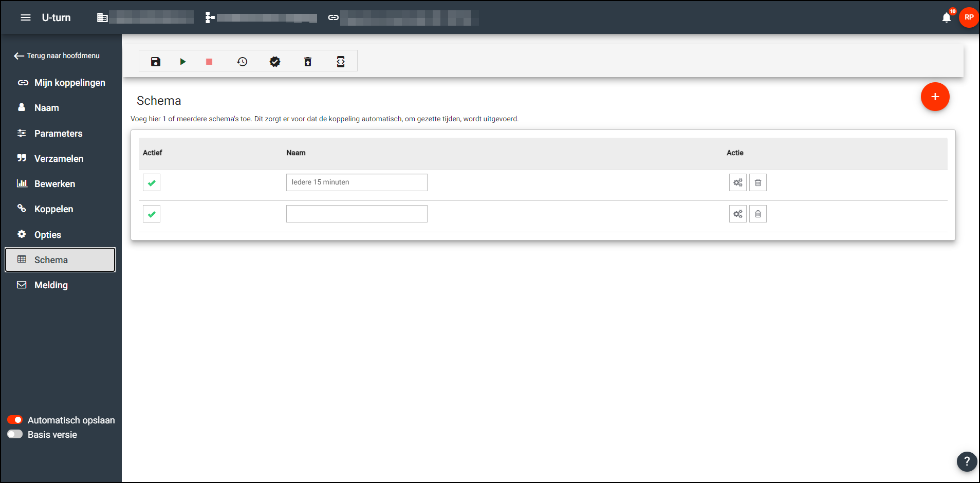The height and width of the screenshot is (483, 980).
Task: Open the notifications bell
Action: 946,18
